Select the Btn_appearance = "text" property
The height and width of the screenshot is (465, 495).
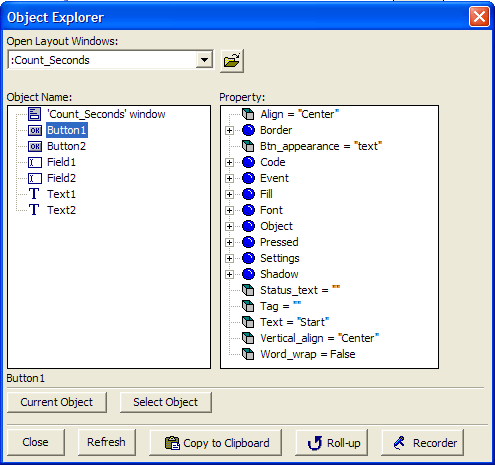321,146
